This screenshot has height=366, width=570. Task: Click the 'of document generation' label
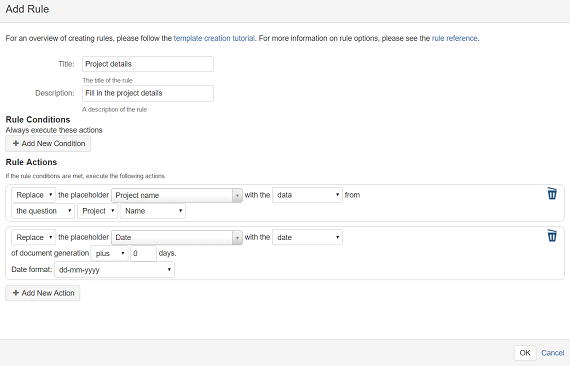coord(50,253)
